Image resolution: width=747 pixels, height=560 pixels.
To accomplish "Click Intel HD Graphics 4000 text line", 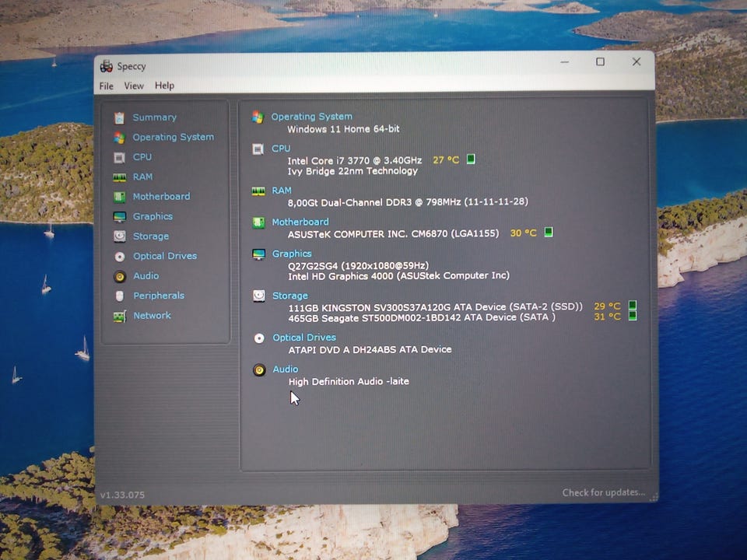I will 398,276.
